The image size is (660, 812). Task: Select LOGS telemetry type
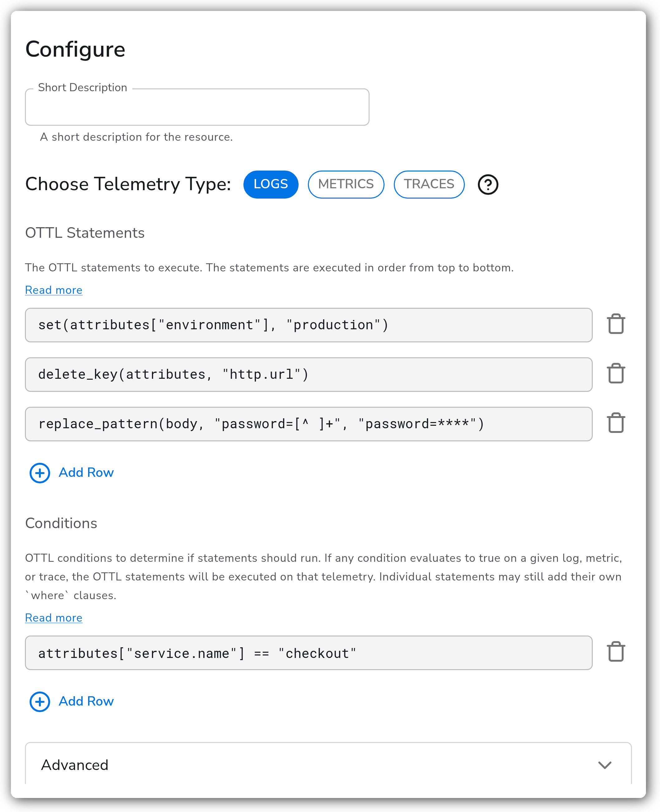tap(271, 184)
